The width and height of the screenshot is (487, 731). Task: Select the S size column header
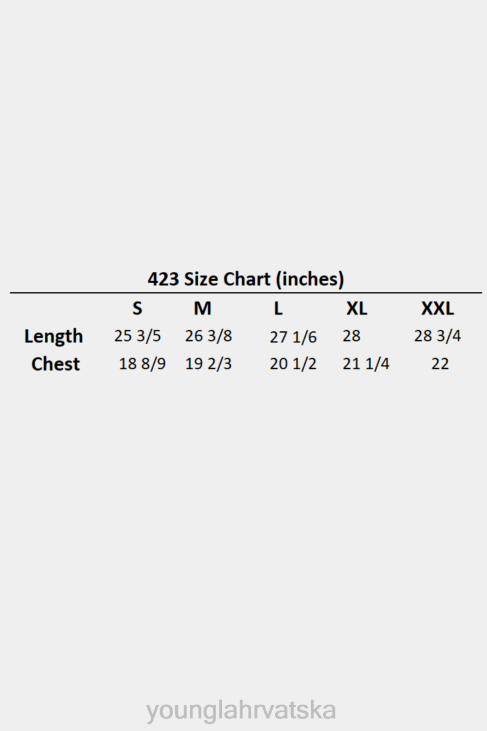pyautogui.click(x=137, y=308)
